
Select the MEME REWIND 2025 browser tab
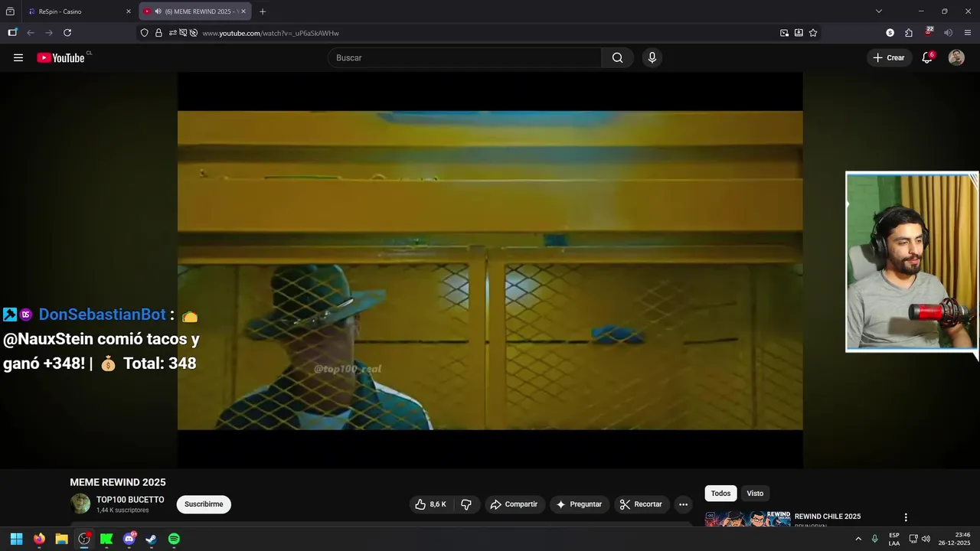click(x=194, y=11)
